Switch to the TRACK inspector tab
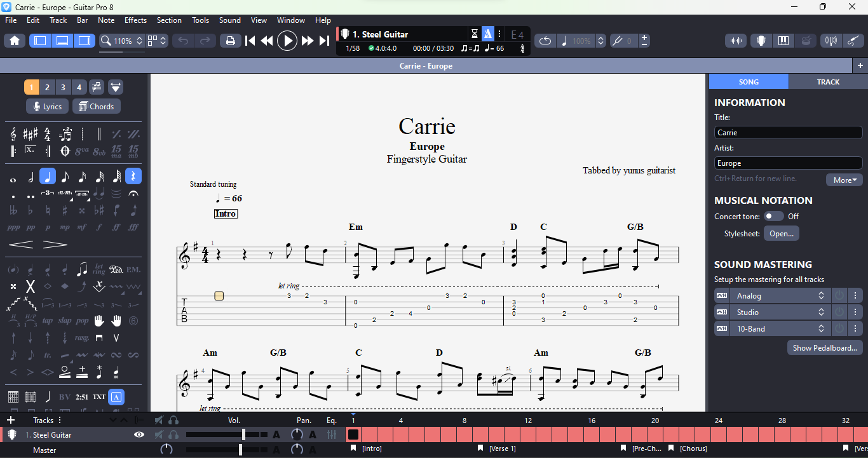This screenshot has height=458, width=868. pos(828,82)
